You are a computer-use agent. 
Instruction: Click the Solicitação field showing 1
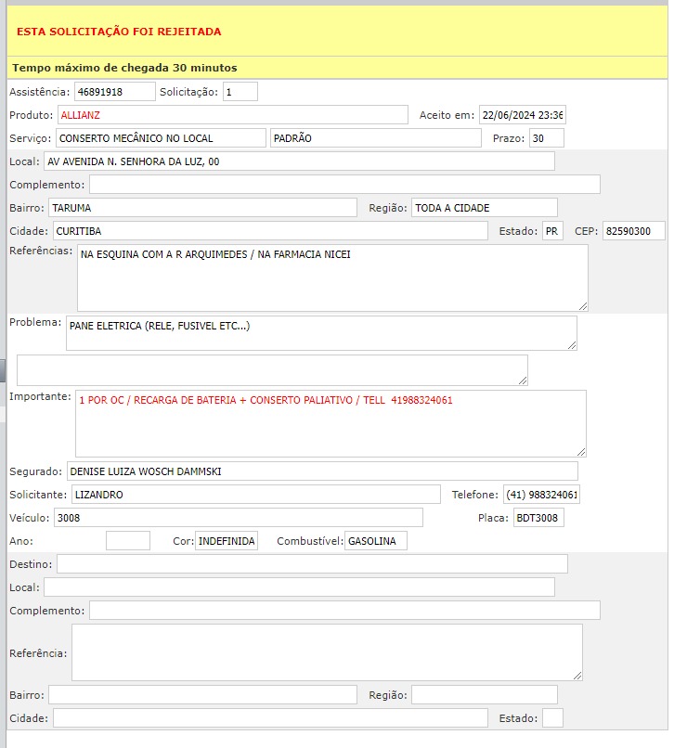click(x=240, y=92)
